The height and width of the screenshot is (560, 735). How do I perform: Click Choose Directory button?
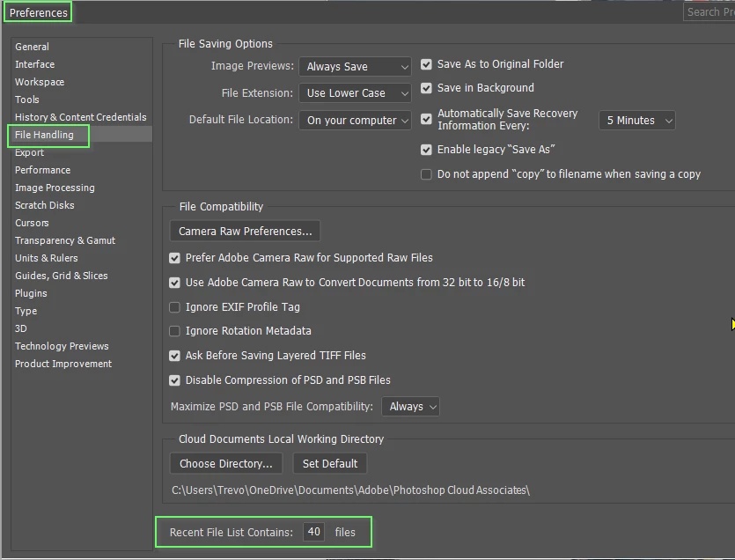pos(226,463)
